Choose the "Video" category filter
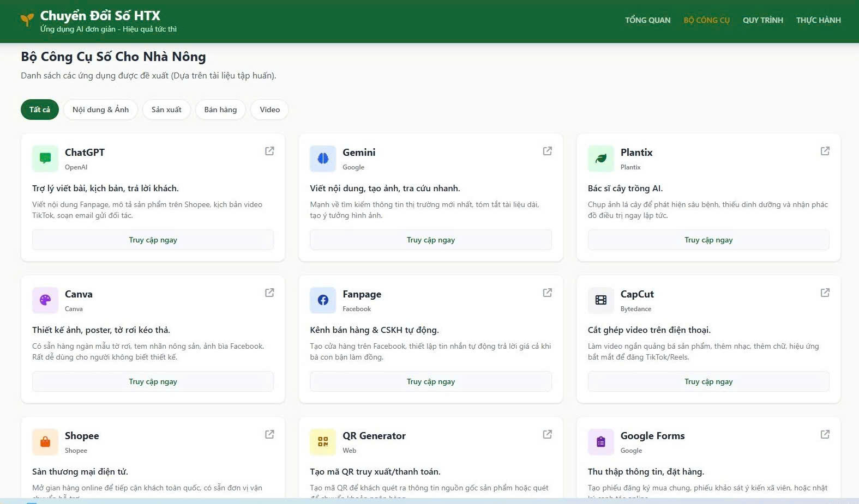859x504 pixels. click(269, 110)
